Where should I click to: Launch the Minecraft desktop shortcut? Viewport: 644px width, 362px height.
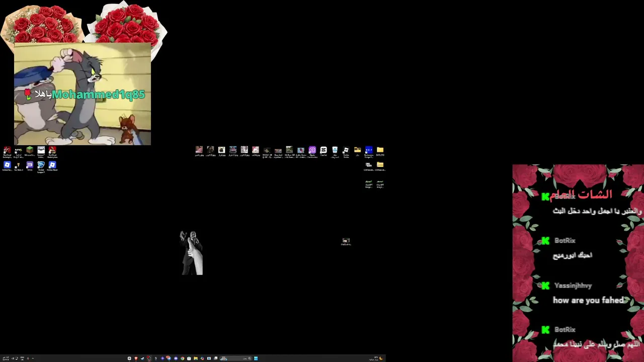(x=30, y=152)
